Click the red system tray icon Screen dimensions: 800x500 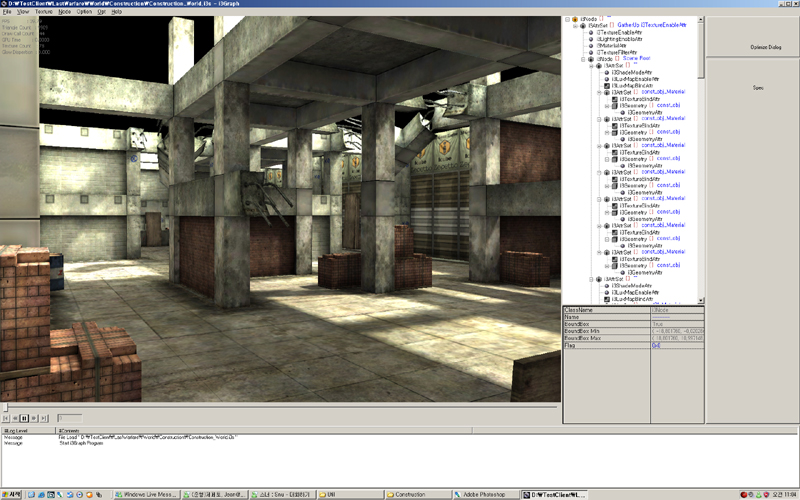pyautogui.click(x=743, y=494)
